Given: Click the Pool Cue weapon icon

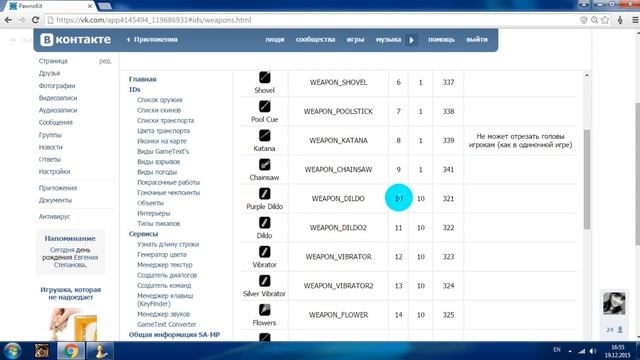Looking at the screenshot, I should pyautogui.click(x=264, y=106).
